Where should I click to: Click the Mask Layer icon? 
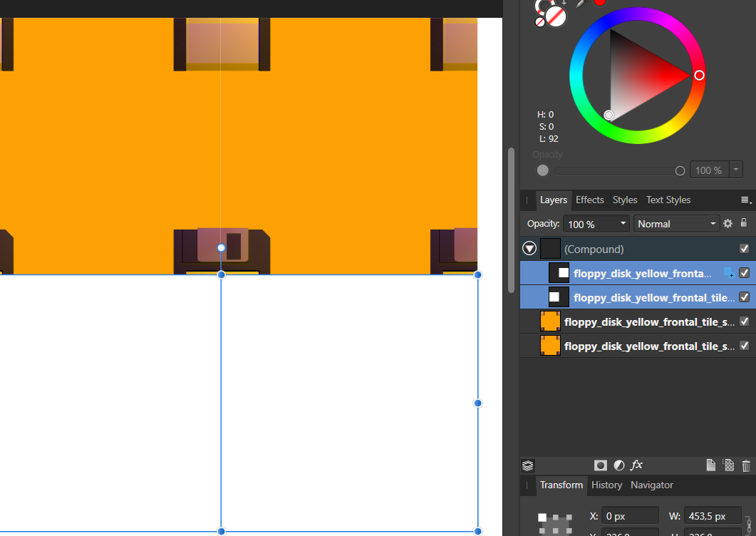(601, 465)
